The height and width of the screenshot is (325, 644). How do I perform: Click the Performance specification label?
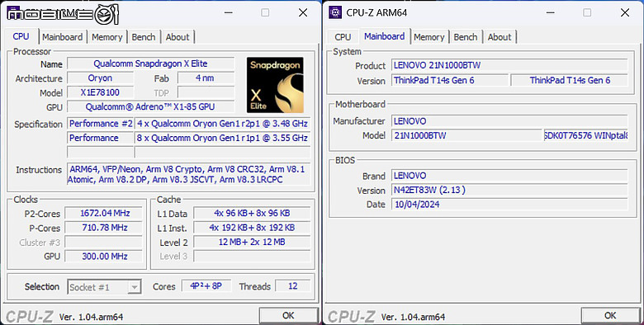pos(101,138)
